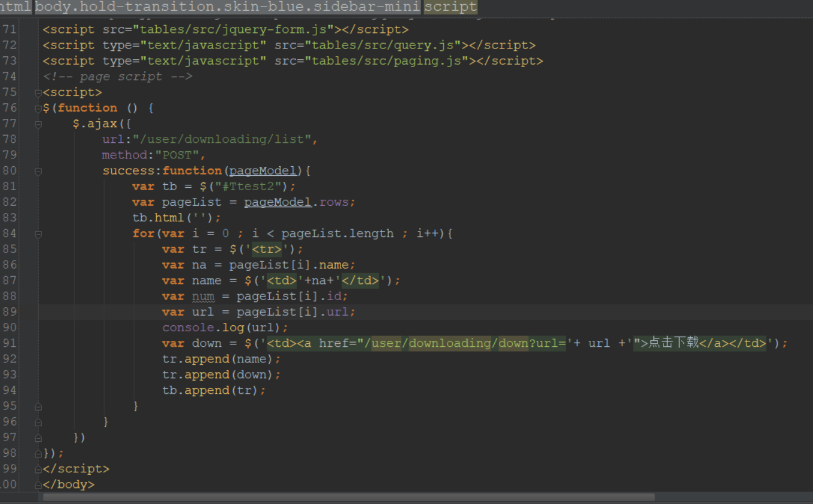
Task: Click line number 74 in the gutter
Action: (9, 77)
